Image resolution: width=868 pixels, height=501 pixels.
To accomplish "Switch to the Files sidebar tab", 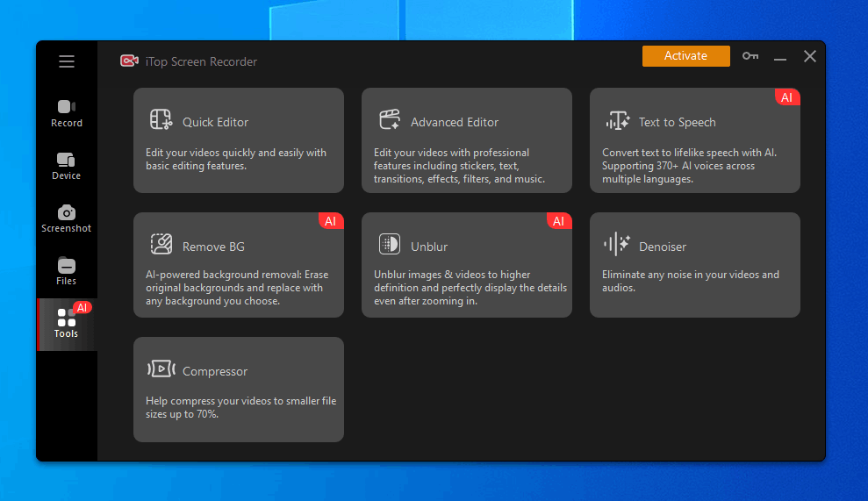I will (x=67, y=271).
